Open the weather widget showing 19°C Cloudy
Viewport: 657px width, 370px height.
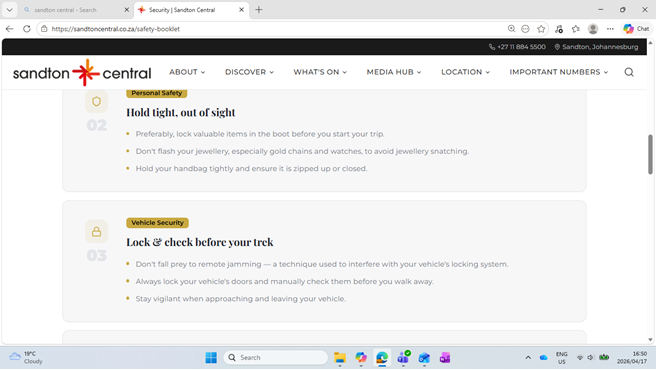tap(26, 357)
